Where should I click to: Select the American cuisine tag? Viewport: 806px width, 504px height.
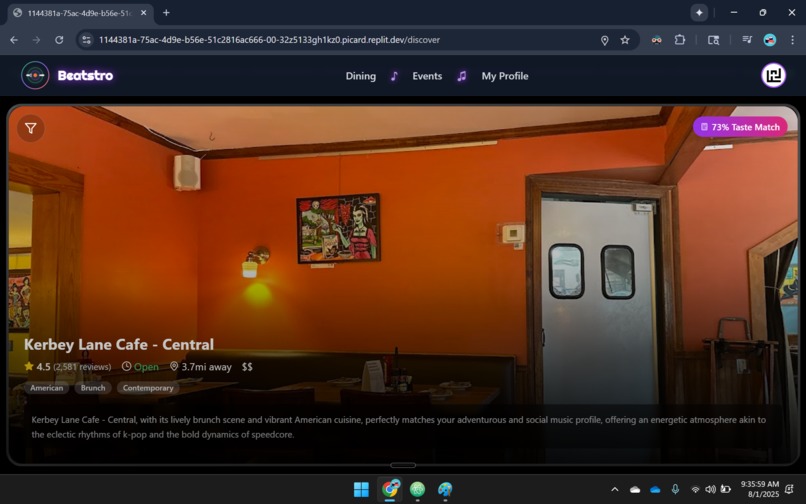pyautogui.click(x=46, y=388)
